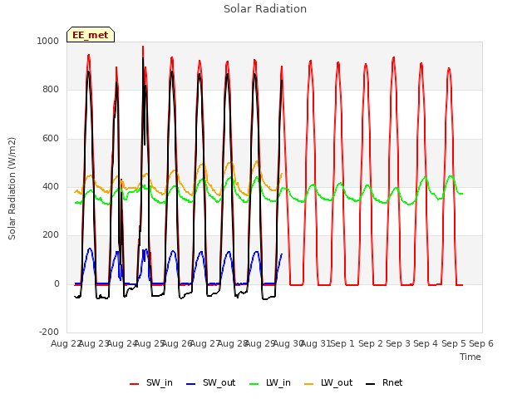Viewport: 532px width, 399px height.
Task: Toggle the Rnet legend entry
Action: (384, 383)
